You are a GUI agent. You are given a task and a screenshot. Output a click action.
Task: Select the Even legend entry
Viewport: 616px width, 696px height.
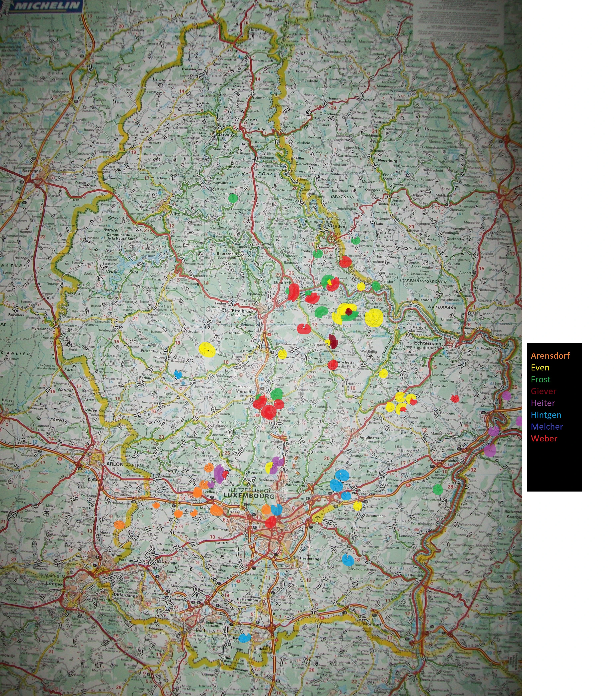(x=540, y=367)
